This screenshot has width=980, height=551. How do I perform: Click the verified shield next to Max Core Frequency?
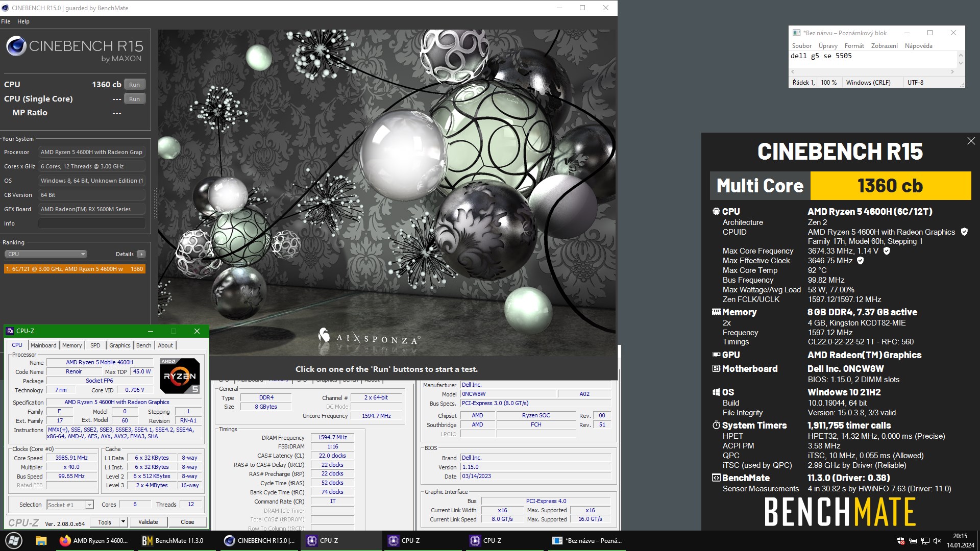(x=887, y=251)
